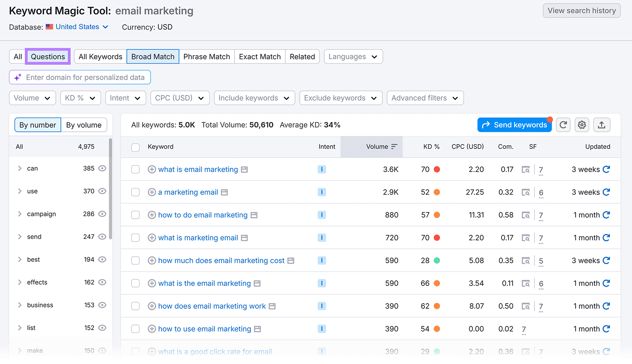Add 'how to do email marketing' via plus icon
Image resolution: width=632 pixels, height=364 pixels.
[x=152, y=215]
